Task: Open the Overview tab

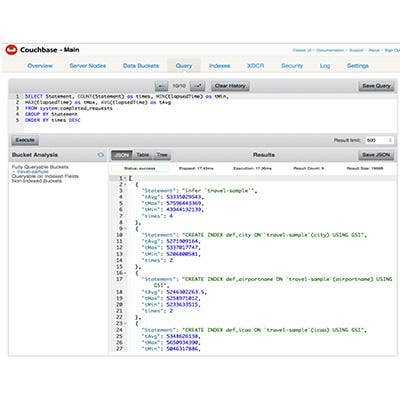Action: click(40, 66)
